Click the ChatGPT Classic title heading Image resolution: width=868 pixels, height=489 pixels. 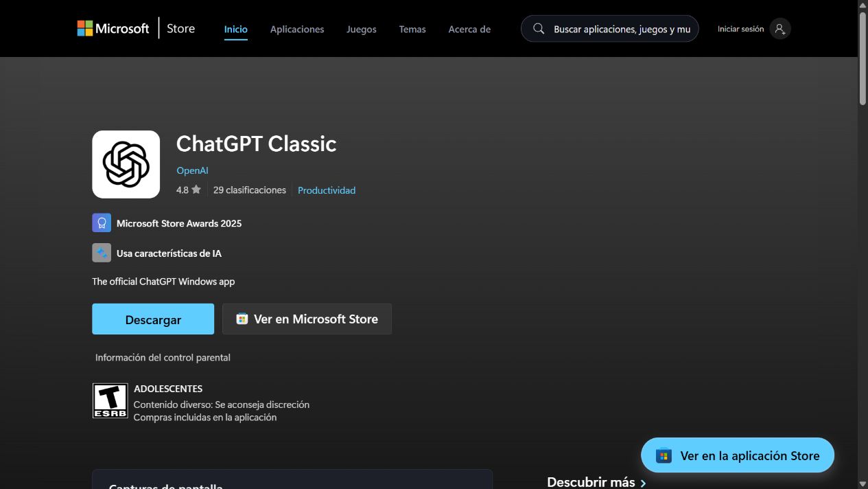coord(256,144)
